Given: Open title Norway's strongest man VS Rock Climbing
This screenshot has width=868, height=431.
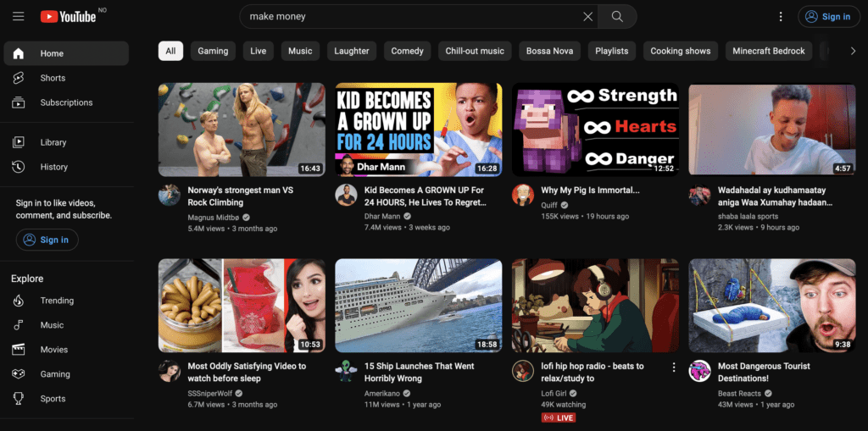Looking at the screenshot, I should pyautogui.click(x=240, y=196).
